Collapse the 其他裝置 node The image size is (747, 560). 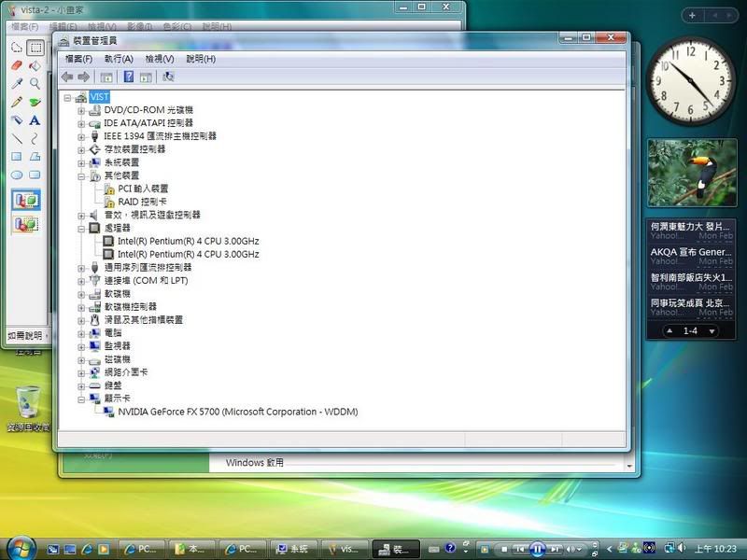coord(81,176)
